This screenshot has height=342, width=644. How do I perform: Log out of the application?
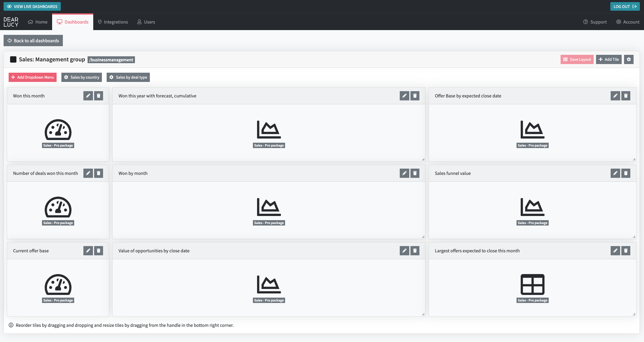tap(625, 6)
